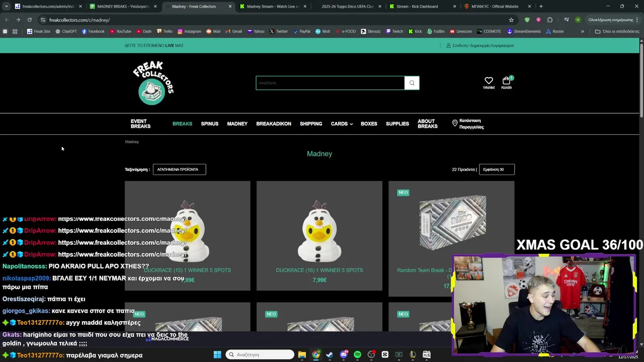Open the browser extensions puzzle icon
The image size is (644, 362).
pyautogui.click(x=550, y=20)
